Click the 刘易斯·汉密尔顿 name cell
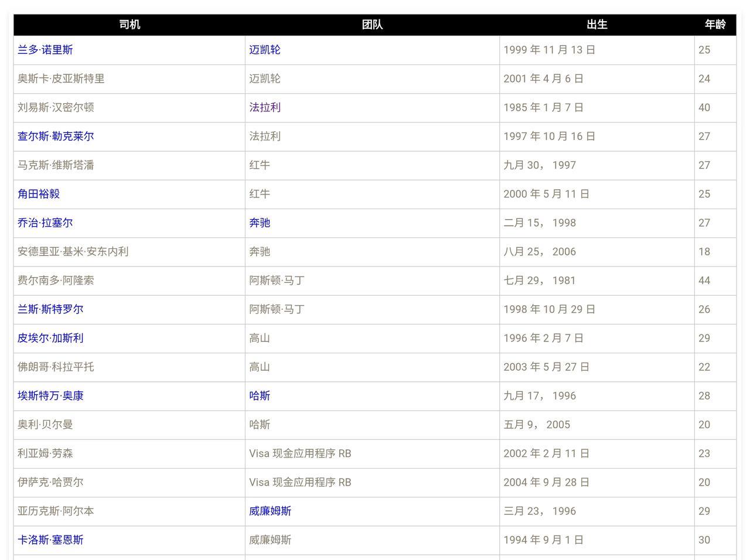The height and width of the screenshot is (560, 750). pyautogui.click(x=56, y=107)
